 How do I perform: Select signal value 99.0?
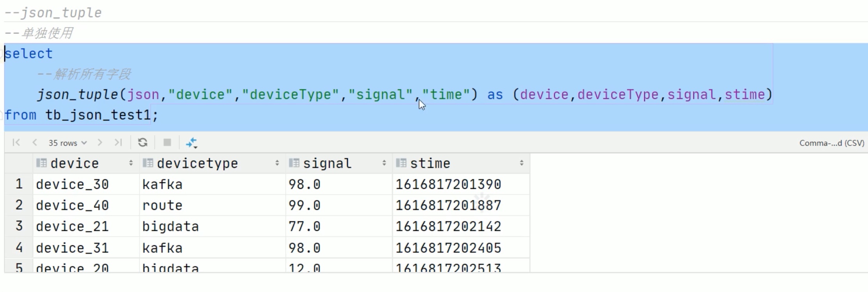(x=339, y=205)
